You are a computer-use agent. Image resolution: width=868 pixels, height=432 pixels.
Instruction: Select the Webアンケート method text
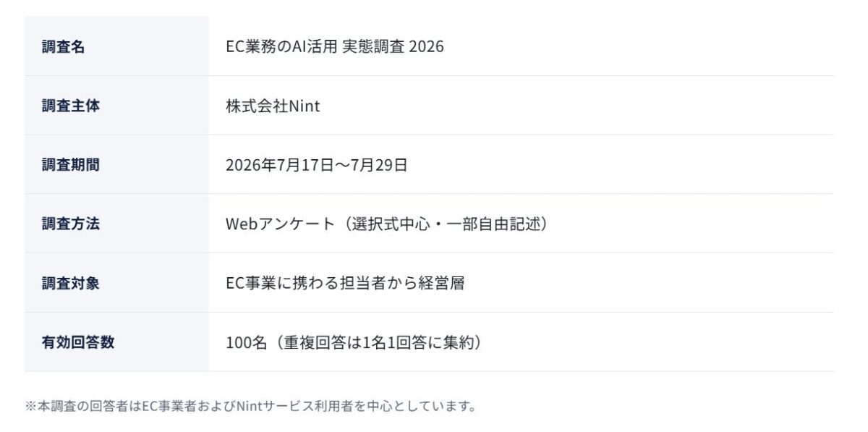click(280, 224)
